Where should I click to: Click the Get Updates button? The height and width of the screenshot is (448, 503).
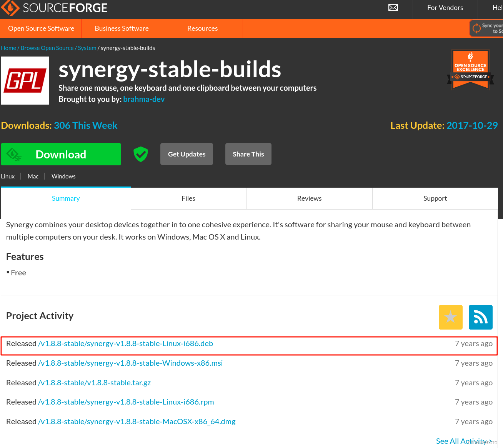point(187,154)
